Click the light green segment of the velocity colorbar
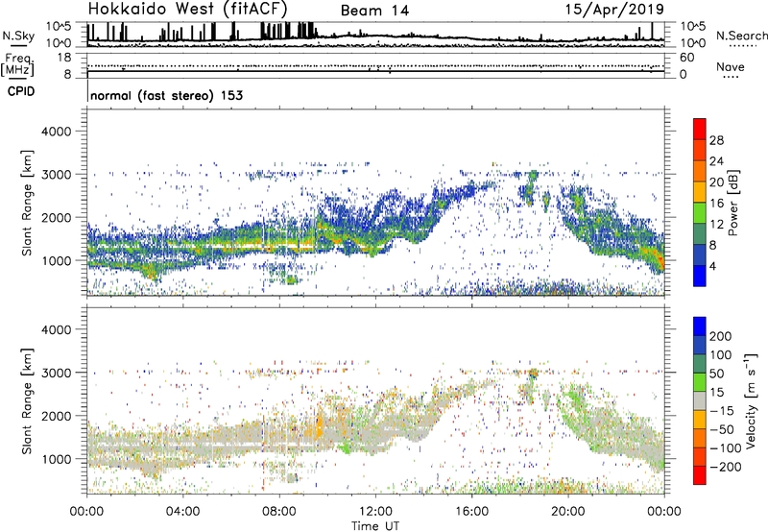Screen dimensions: 768x532 tap(700, 382)
